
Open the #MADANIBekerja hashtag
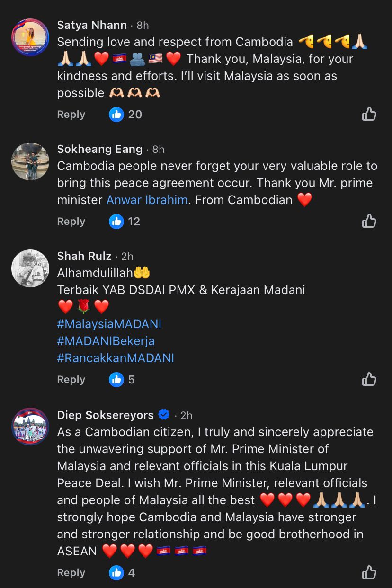(106, 341)
